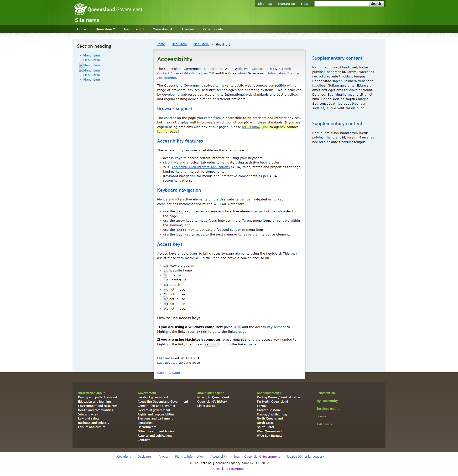Click the Queensland Government crest logo
Screen dimensions: 458x476
click(80, 9)
